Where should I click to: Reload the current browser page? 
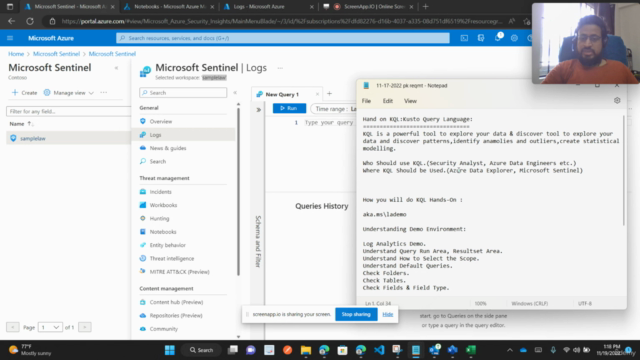coord(30,21)
